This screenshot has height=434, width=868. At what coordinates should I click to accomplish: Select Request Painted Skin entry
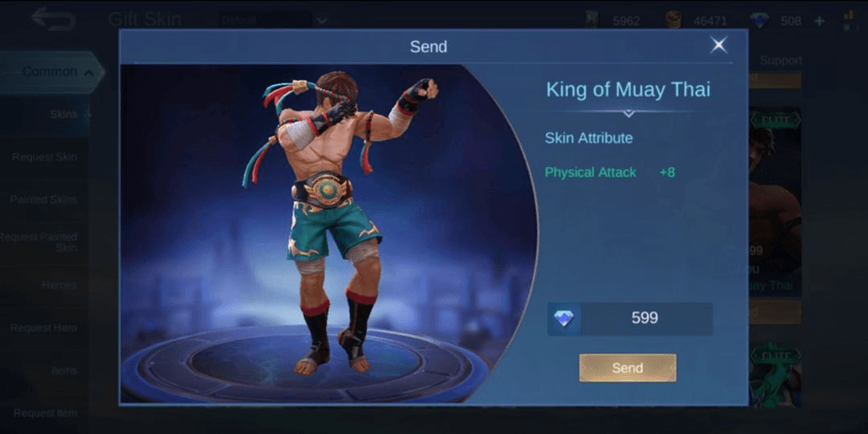tap(39, 242)
